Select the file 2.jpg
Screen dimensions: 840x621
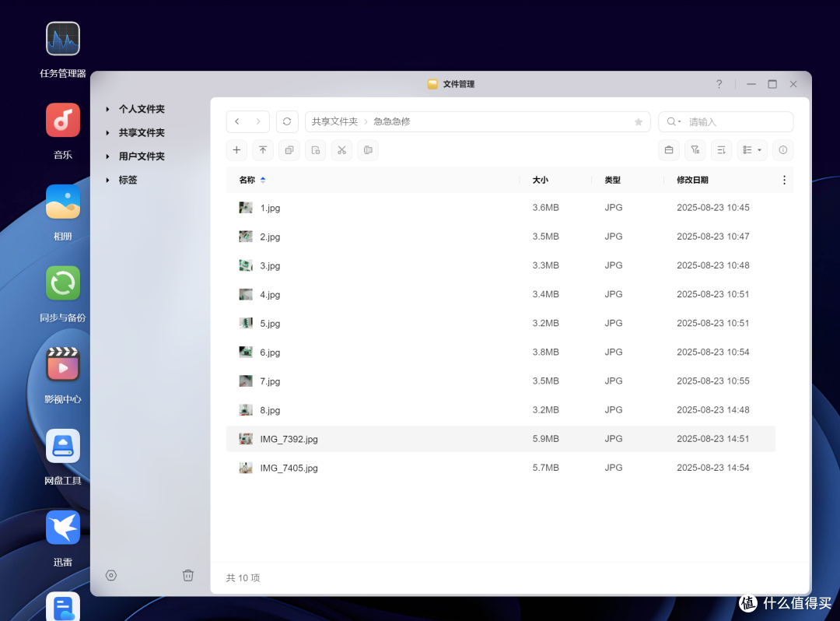[x=500, y=237]
